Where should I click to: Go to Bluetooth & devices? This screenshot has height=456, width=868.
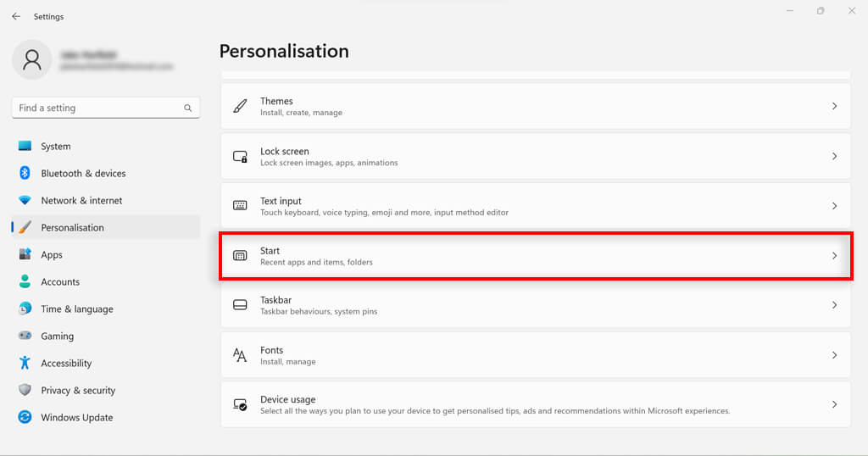[83, 174]
